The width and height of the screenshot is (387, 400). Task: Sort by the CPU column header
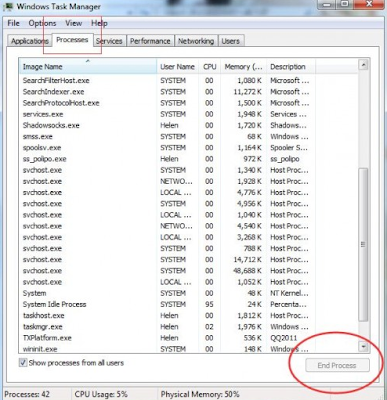pos(210,67)
